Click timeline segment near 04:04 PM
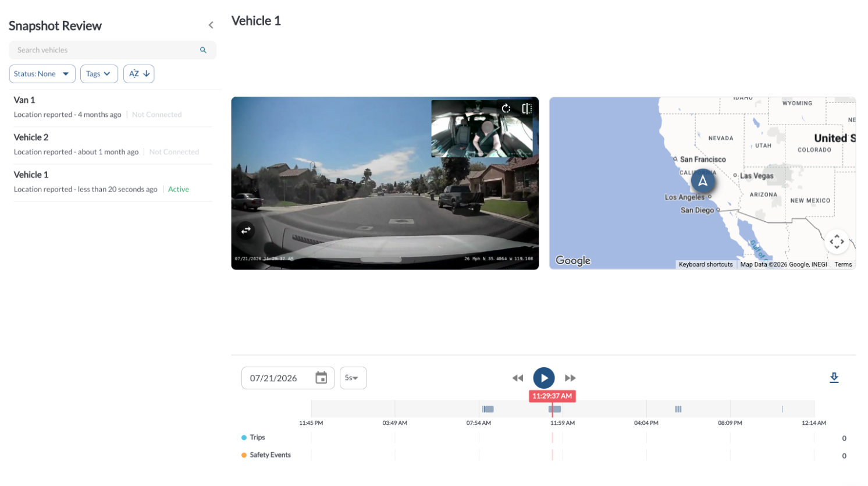Screen dimensions: 868x486 click(x=678, y=409)
